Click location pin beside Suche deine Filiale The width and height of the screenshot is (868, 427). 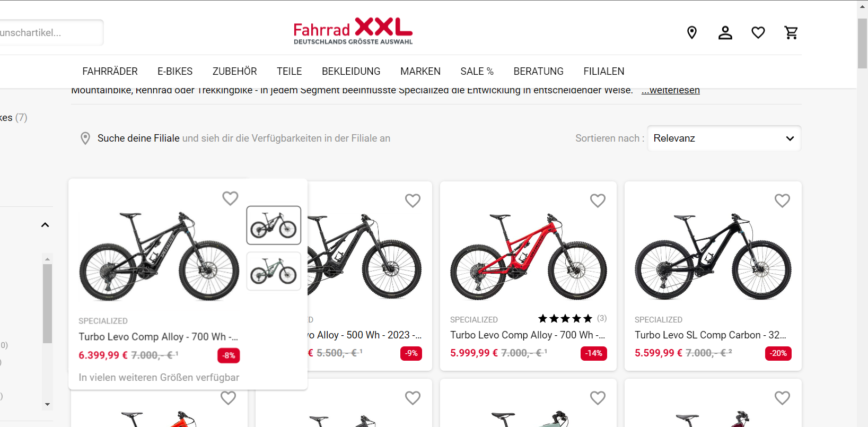coord(85,138)
